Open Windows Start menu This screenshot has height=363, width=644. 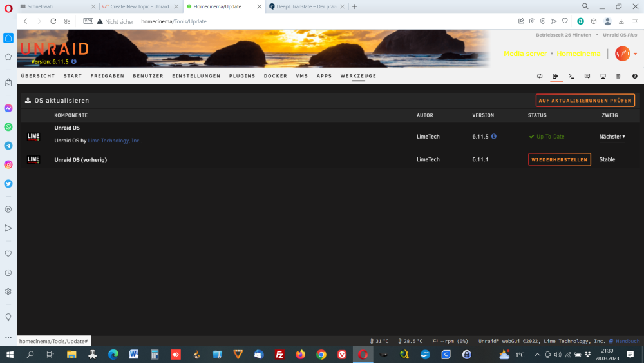(x=10, y=355)
